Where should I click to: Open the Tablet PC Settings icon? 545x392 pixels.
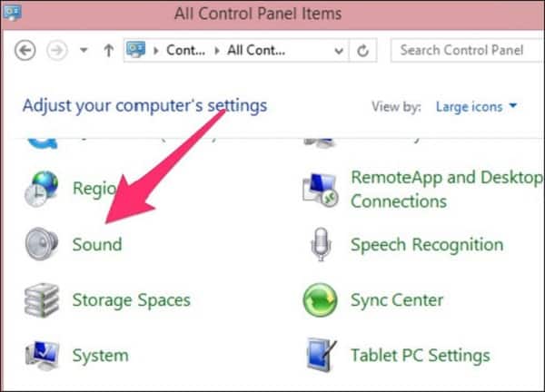click(322, 355)
